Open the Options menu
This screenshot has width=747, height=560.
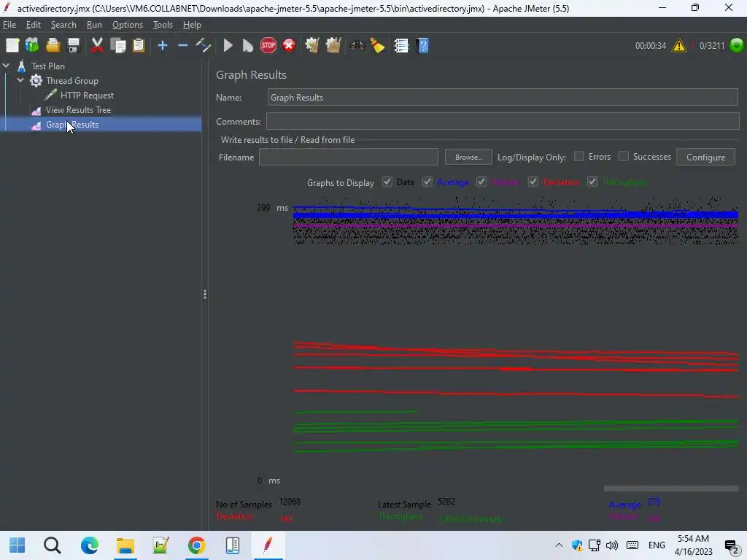point(127,25)
